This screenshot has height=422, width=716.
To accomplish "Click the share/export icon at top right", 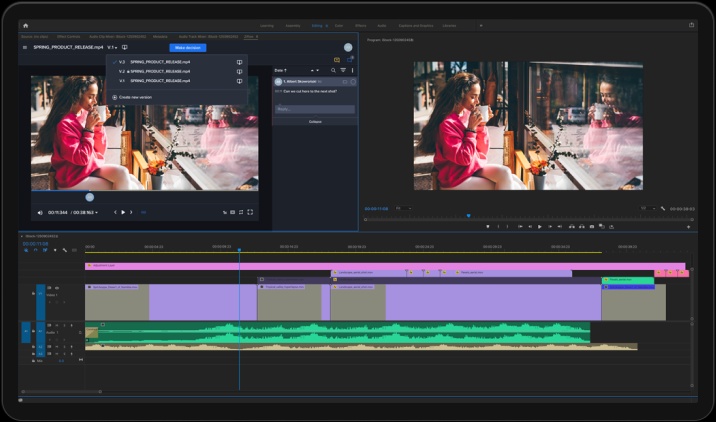I will 691,25.
